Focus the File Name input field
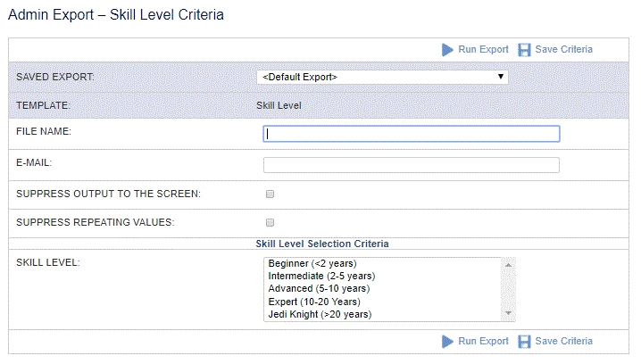This screenshot has height=364, width=641. [412, 134]
